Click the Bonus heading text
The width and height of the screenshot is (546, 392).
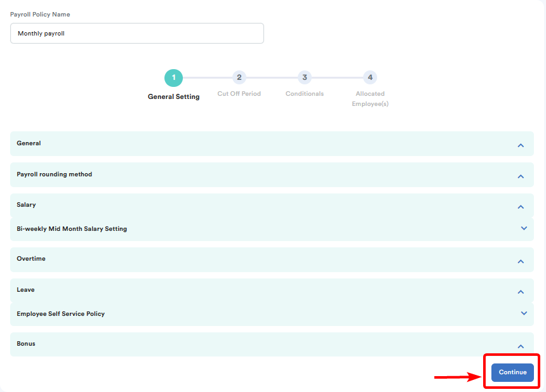coord(26,344)
